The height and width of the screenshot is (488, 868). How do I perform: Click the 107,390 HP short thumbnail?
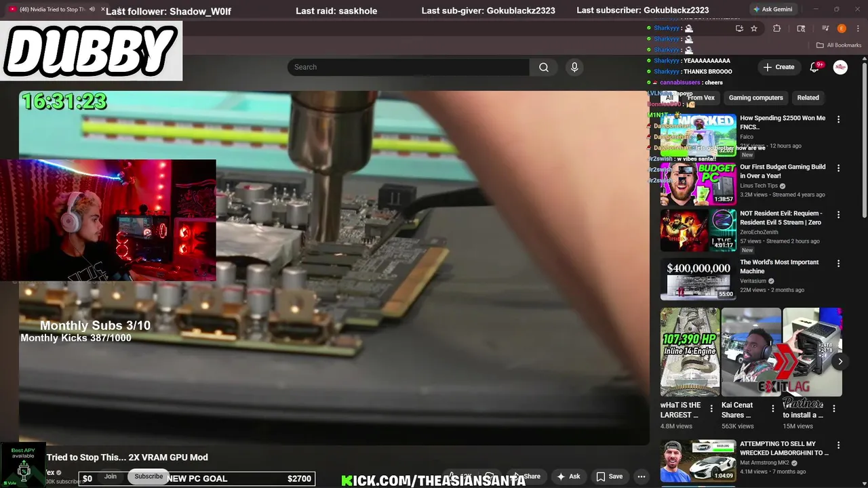tap(690, 352)
